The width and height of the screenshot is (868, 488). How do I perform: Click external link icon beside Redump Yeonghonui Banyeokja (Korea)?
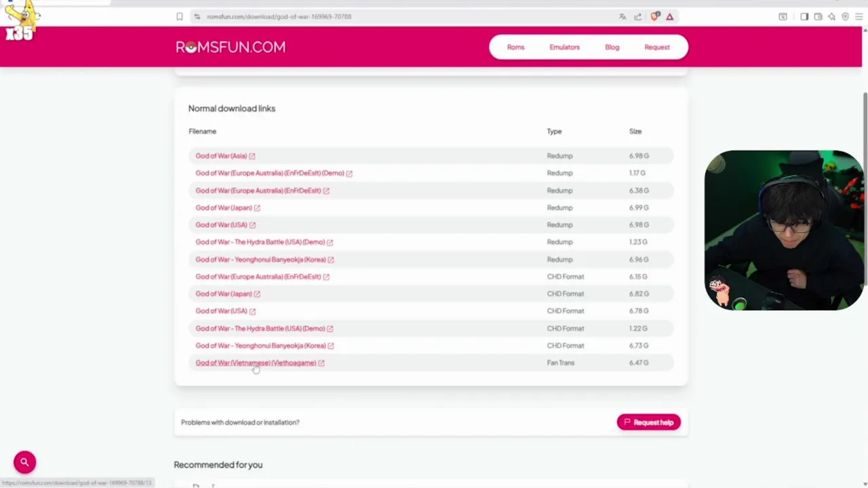[x=331, y=260]
